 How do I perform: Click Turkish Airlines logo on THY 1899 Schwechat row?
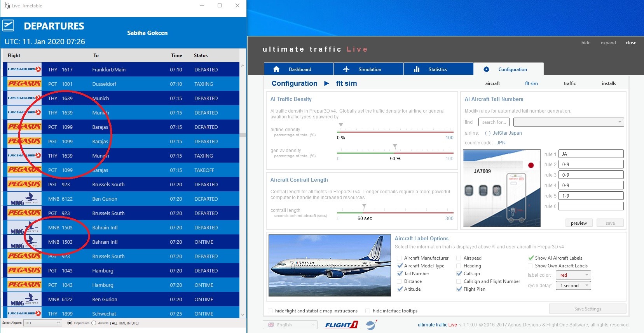pyautogui.click(x=24, y=313)
